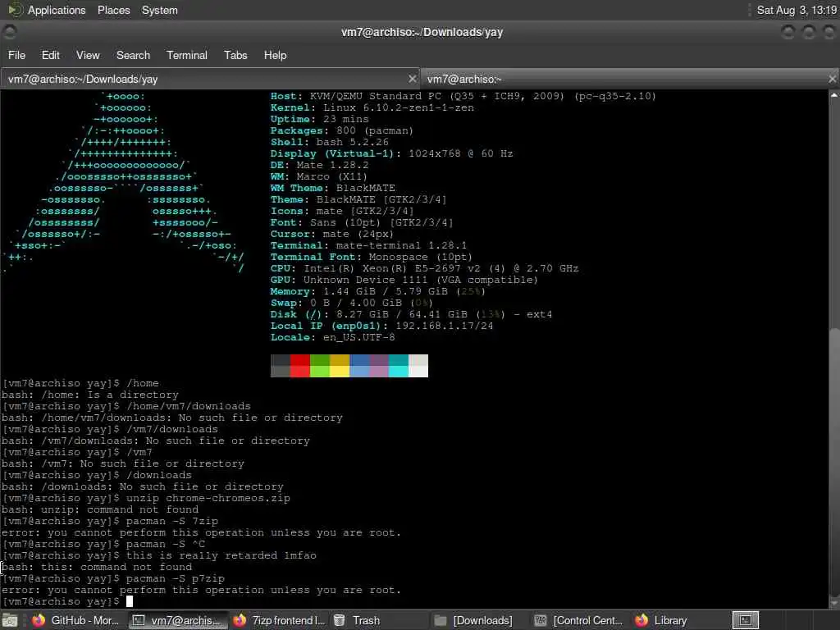840x630 pixels.
Task: Open the terminal File menu
Action: (x=16, y=55)
